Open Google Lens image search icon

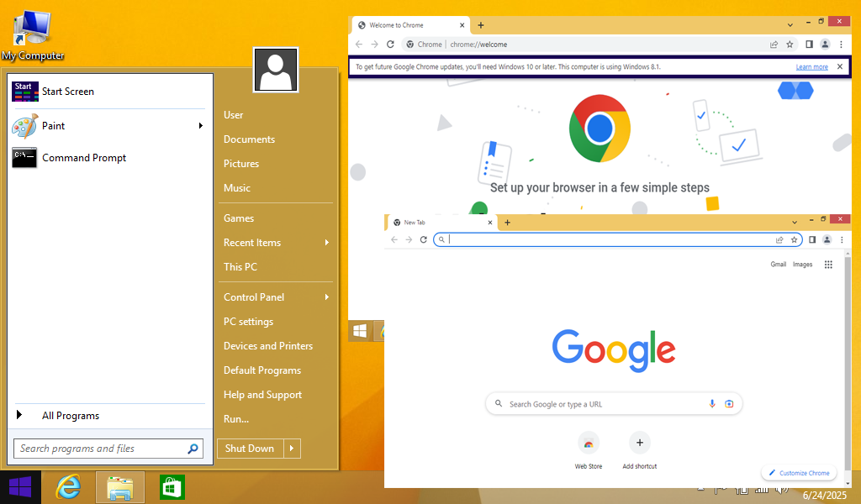coord(729,404)
